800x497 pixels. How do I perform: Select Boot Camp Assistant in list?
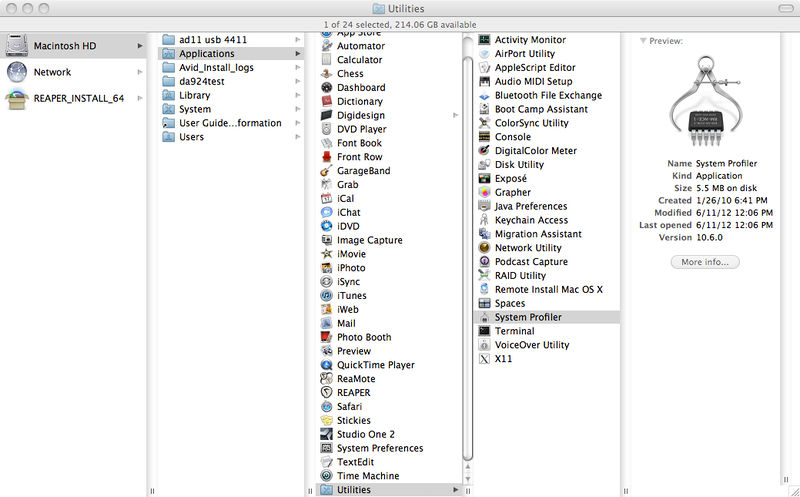pos(541,109)
